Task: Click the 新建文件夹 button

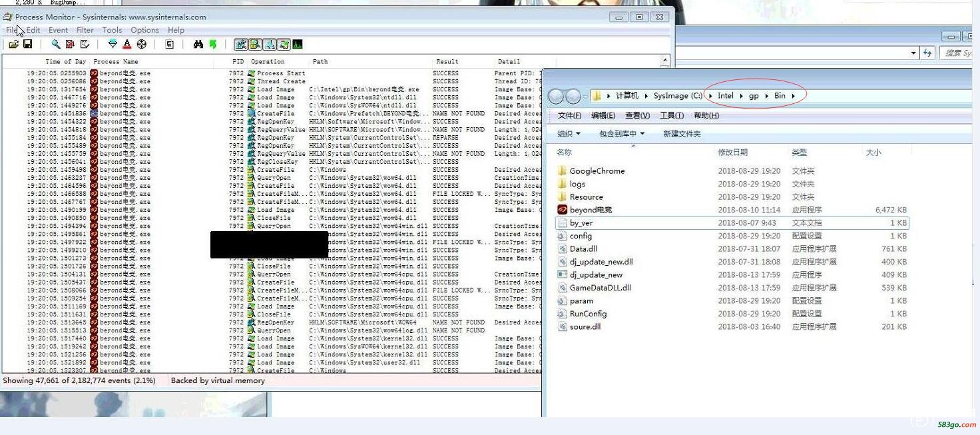Action: (682, 134)
